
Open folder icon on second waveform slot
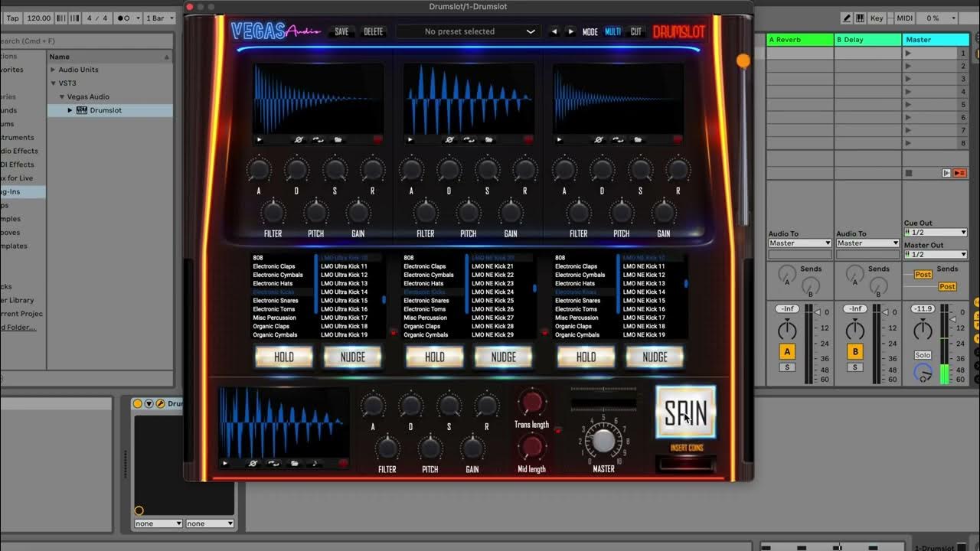pyautogui.click(x=488, y=140)
